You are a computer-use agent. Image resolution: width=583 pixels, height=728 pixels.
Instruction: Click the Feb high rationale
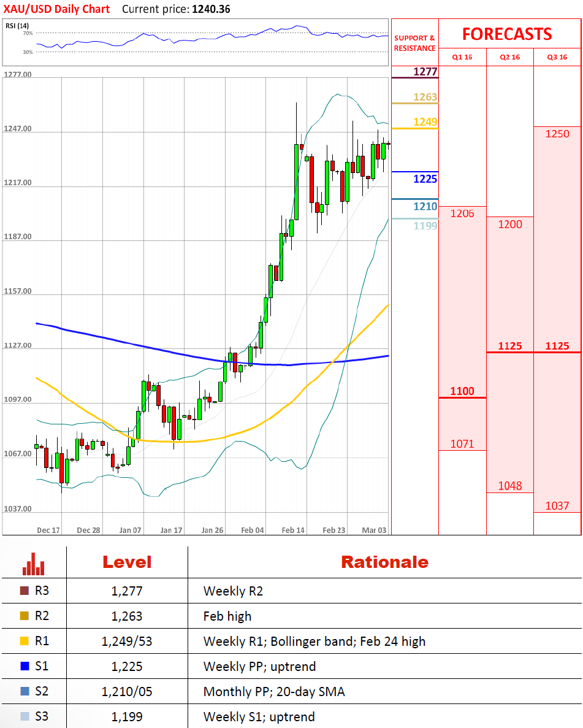click(x=227, y=616)
